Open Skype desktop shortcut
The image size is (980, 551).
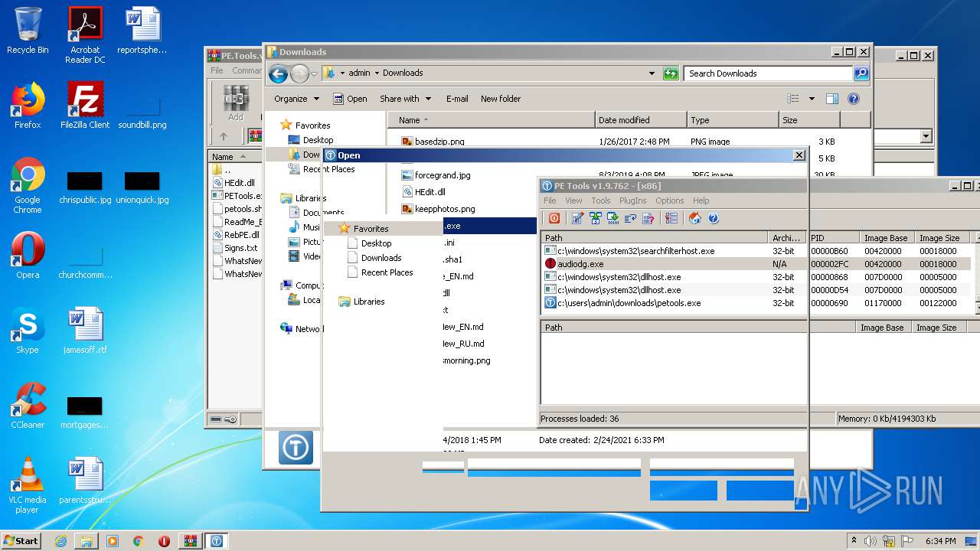(x=28, y=330)
